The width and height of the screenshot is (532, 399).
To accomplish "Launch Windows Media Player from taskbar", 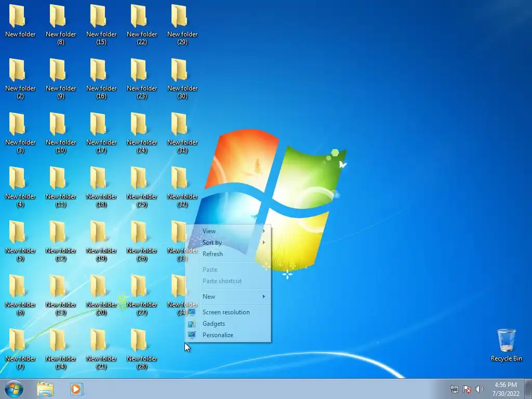I will tap(76, 389).
